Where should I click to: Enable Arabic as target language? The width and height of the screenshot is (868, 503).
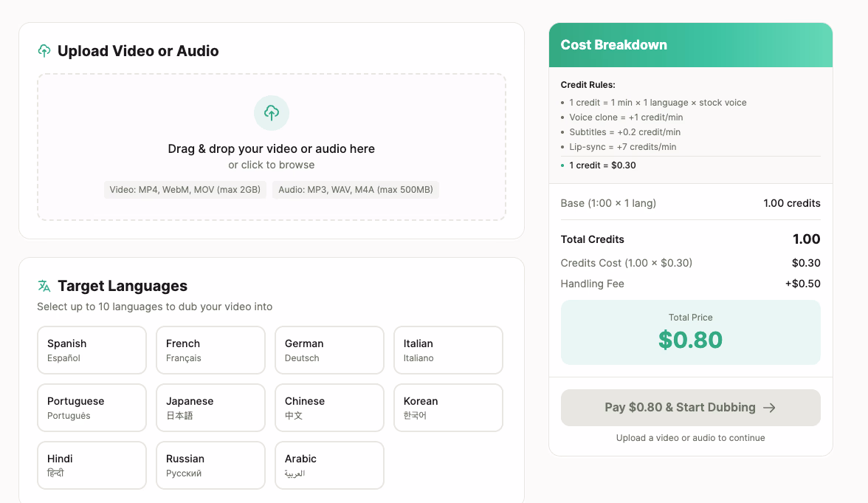(329, 465)
